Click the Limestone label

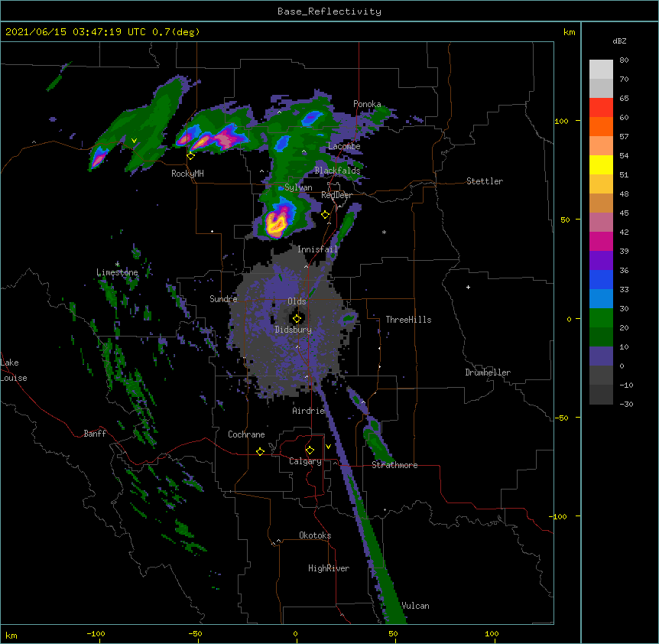click(x=117, y=272)
